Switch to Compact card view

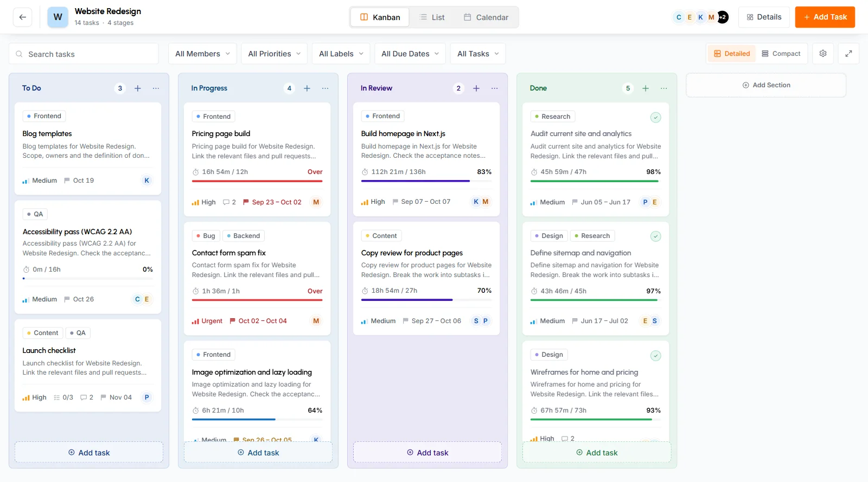tap(781, 54)
